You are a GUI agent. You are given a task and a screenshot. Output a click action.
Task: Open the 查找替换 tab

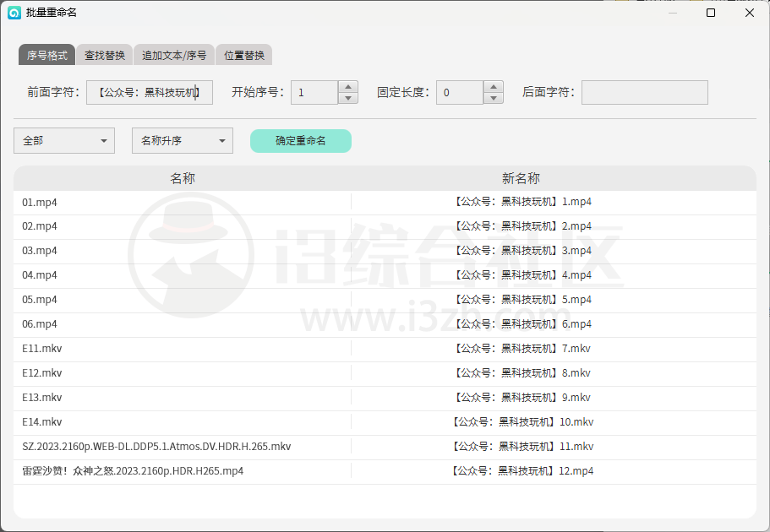point(105,55)
